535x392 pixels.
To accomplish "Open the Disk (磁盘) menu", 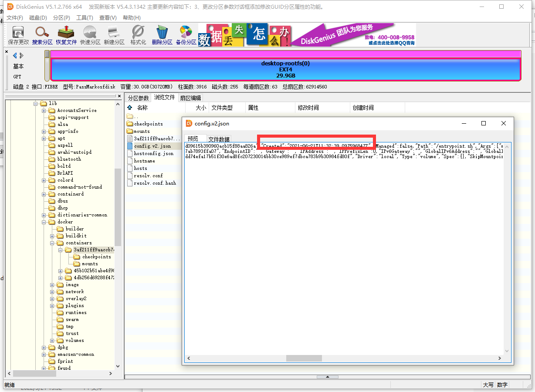I will 38,18.
